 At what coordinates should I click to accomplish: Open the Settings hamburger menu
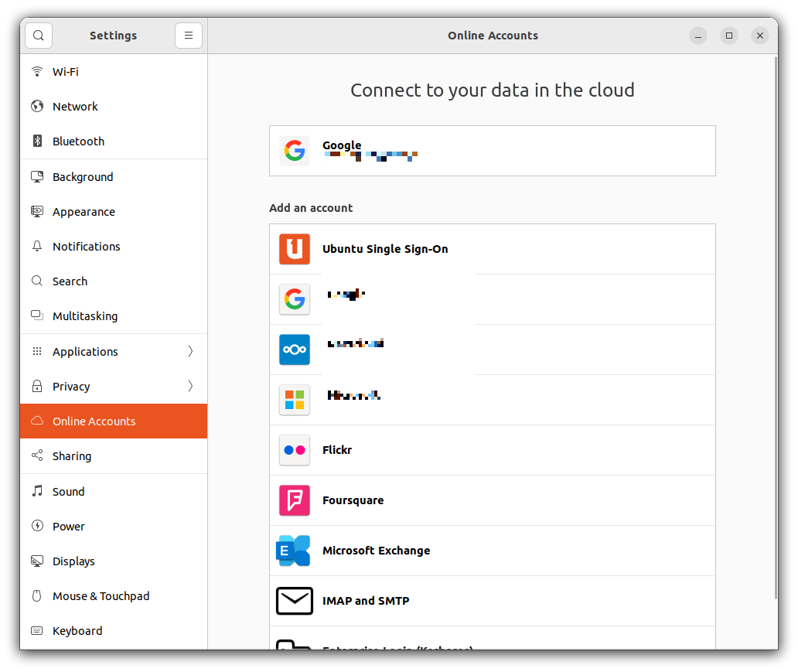click(189, 36)
